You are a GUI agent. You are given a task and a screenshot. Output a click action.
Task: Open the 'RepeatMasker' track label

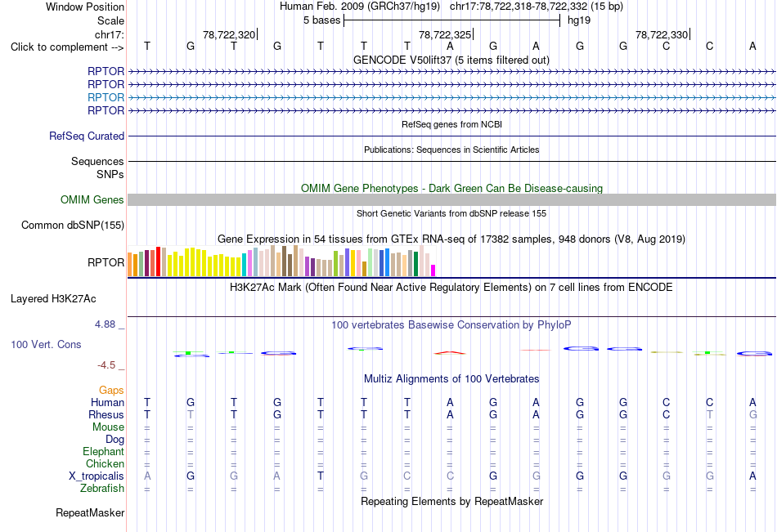pos(90,512)
